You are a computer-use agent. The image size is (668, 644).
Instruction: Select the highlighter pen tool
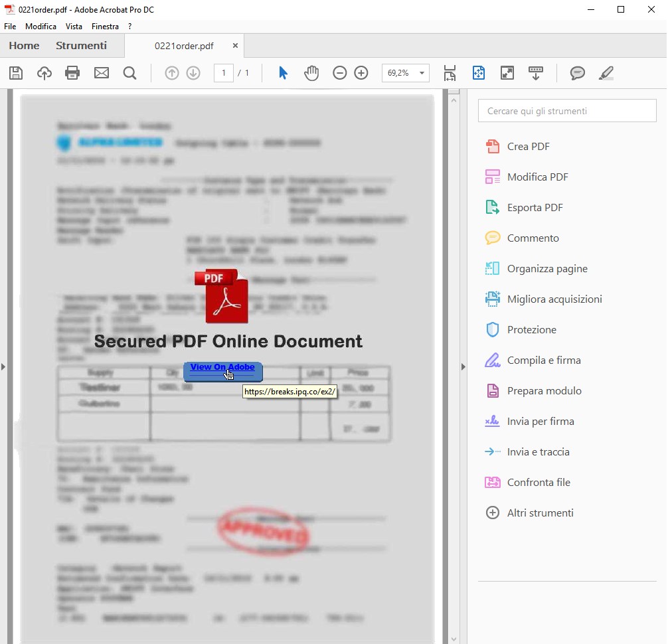tap(606, 73)
